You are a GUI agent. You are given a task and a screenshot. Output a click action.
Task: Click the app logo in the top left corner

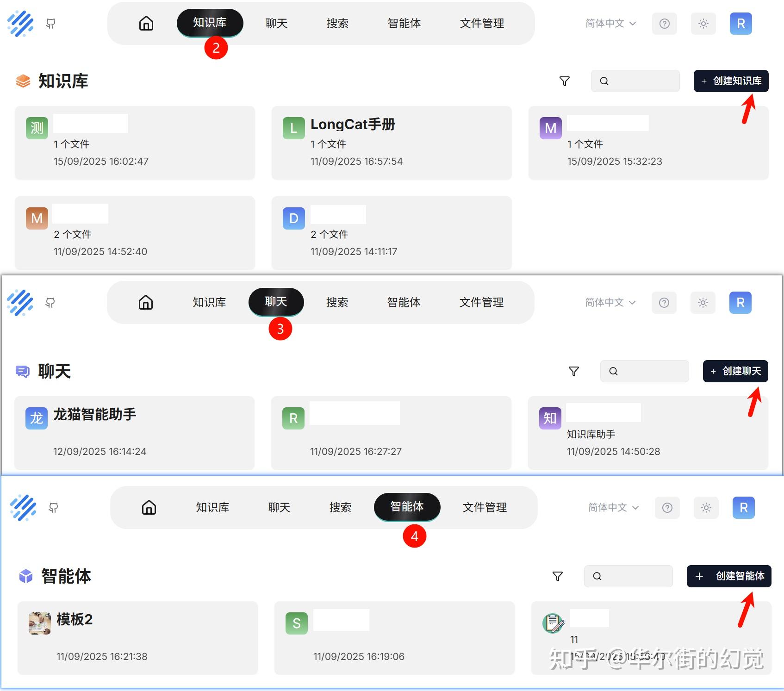[21, 24]
